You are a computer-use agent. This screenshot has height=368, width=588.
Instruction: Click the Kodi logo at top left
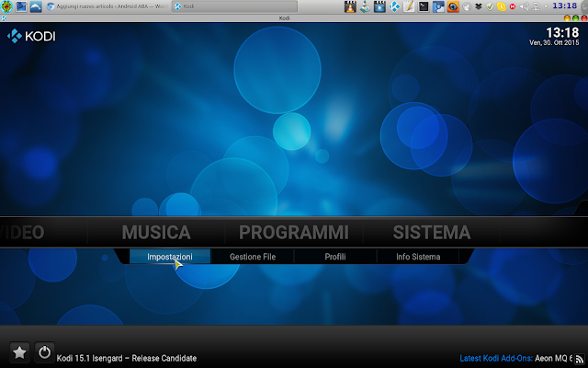coord(31,36)
